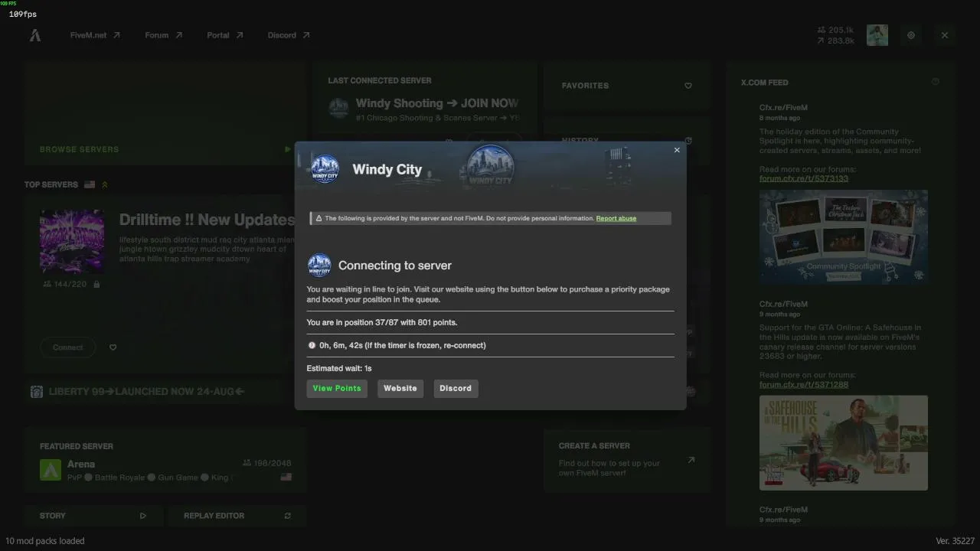The height and width of the screenshot is (551, 980).
Task: Favorite Drilltime with the heart icon
Action: pyautogui.click(x=113, y=347)
